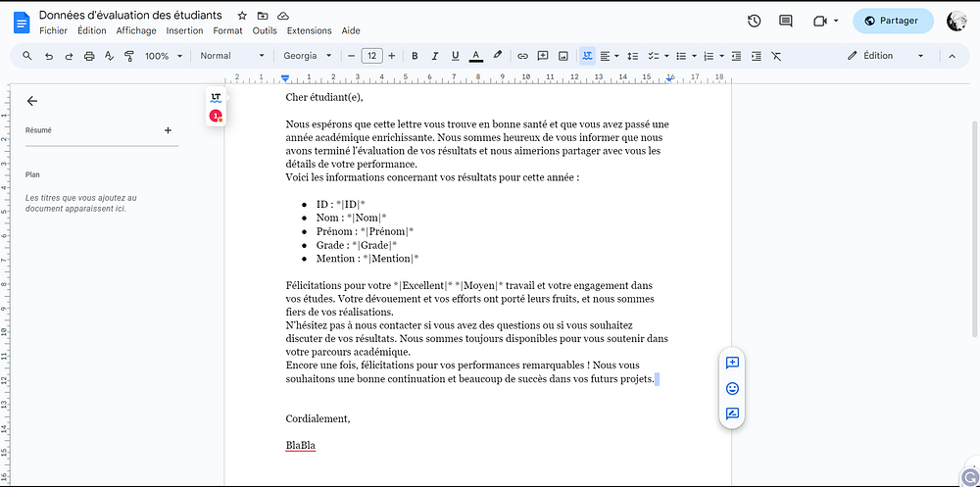This screenshot has height=487, width=980.
Task: Open the Google Docs home icon
Action: [x=22, y=24]
